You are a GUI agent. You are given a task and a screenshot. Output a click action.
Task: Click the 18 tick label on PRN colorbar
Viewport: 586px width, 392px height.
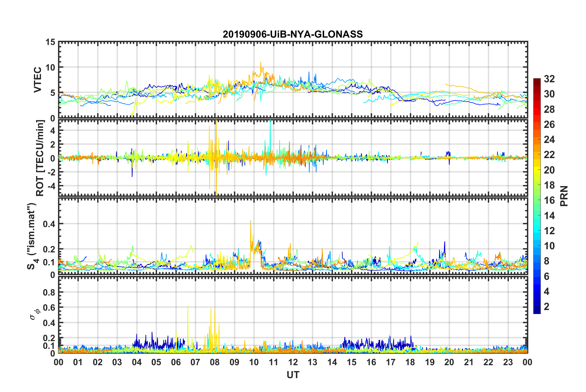(549, 185)
